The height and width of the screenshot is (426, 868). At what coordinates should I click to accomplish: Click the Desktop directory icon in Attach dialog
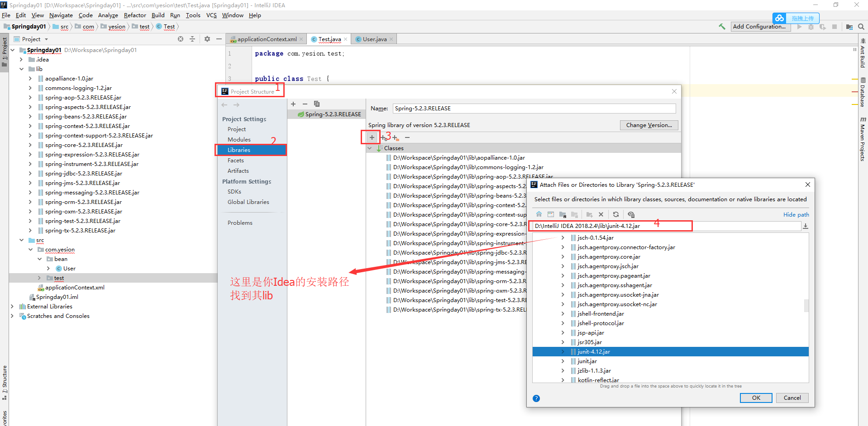tap(551, 214)
